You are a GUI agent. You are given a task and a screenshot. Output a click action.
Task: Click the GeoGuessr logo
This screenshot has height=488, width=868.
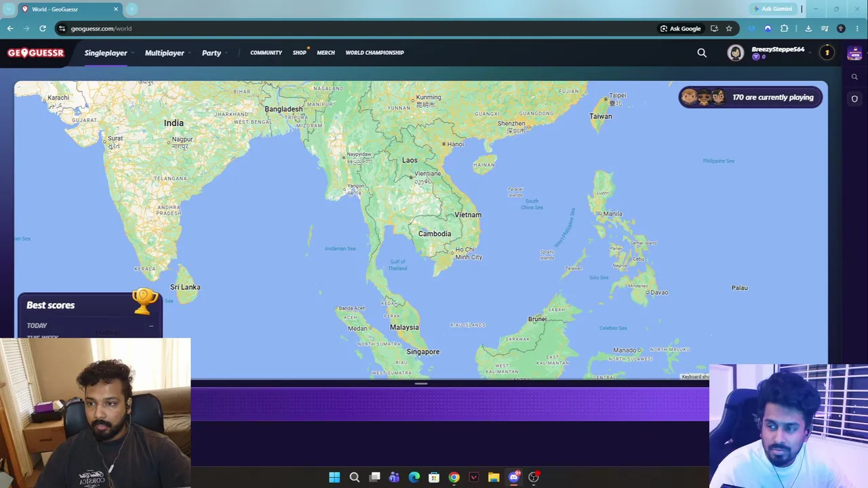coord(36,53)
